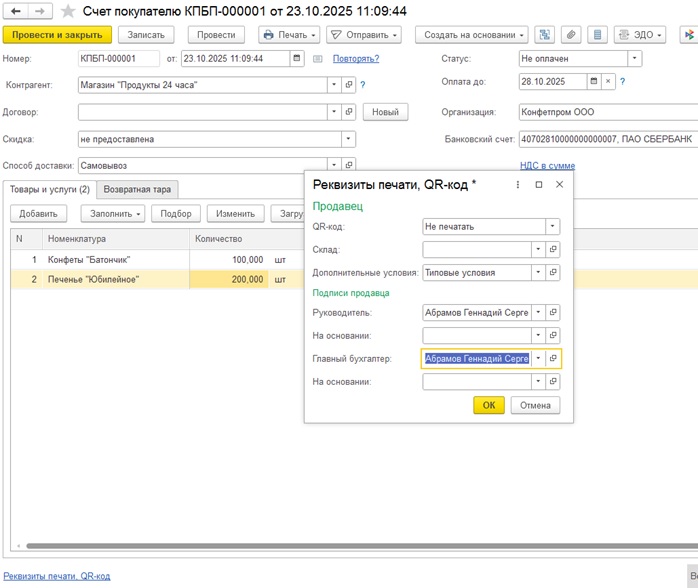
Task: Open the dialog's three-dot options menu
Action: click(517, 184)
